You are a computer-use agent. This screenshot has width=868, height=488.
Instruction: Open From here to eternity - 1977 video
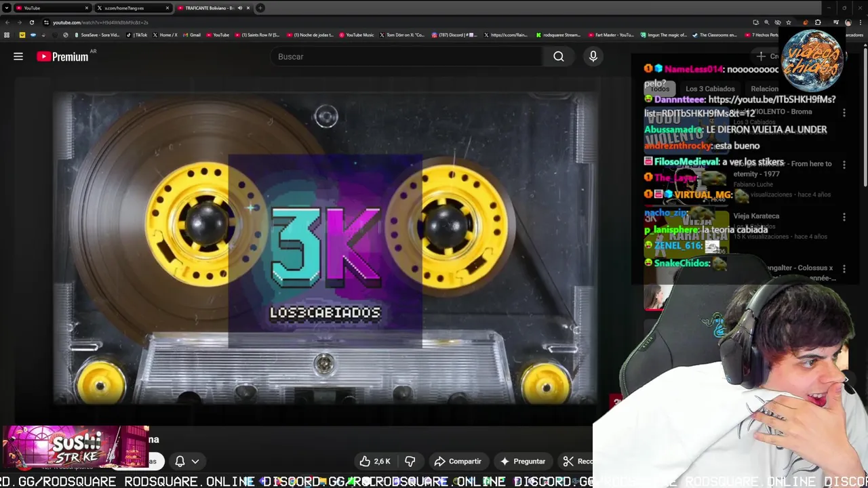coord(783,169)
